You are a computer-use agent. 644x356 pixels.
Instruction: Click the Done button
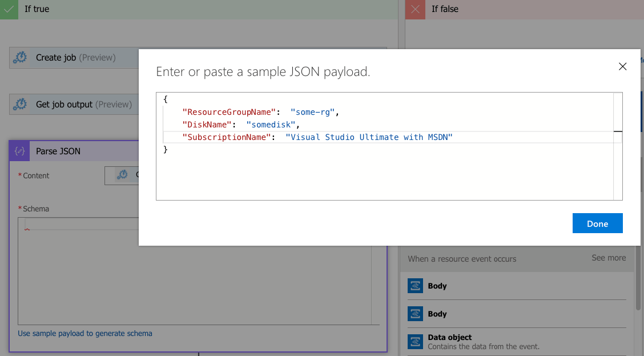click(597, 223)
